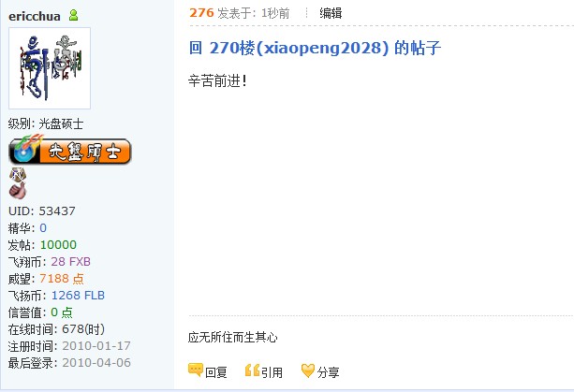574x392 pixels.
Task: Click the 飞翔币 value 28 FXB
Action: tap(70, 261)
